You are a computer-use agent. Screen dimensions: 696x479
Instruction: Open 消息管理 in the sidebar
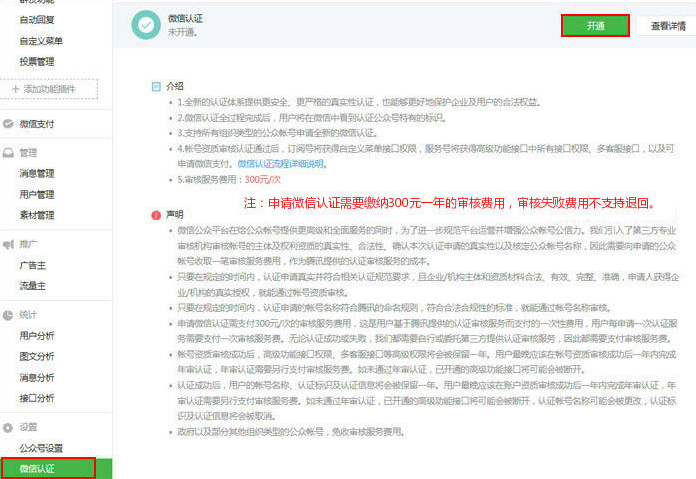pos(37,174)
